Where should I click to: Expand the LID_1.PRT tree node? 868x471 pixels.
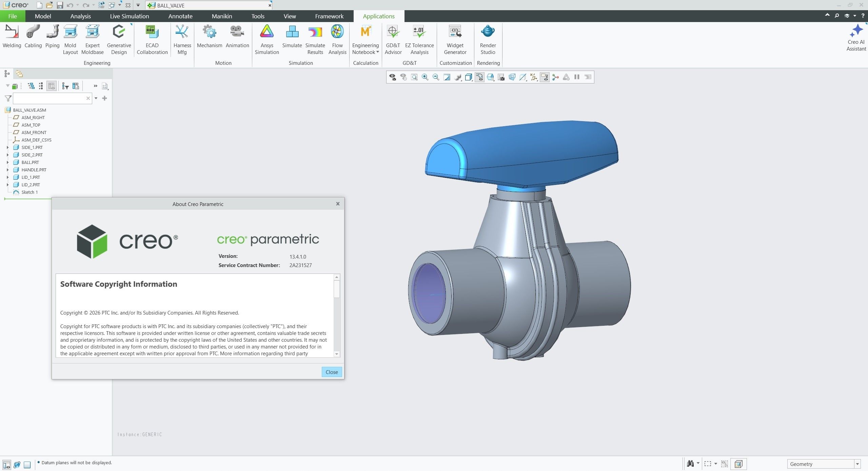click(x=7, y=177)
